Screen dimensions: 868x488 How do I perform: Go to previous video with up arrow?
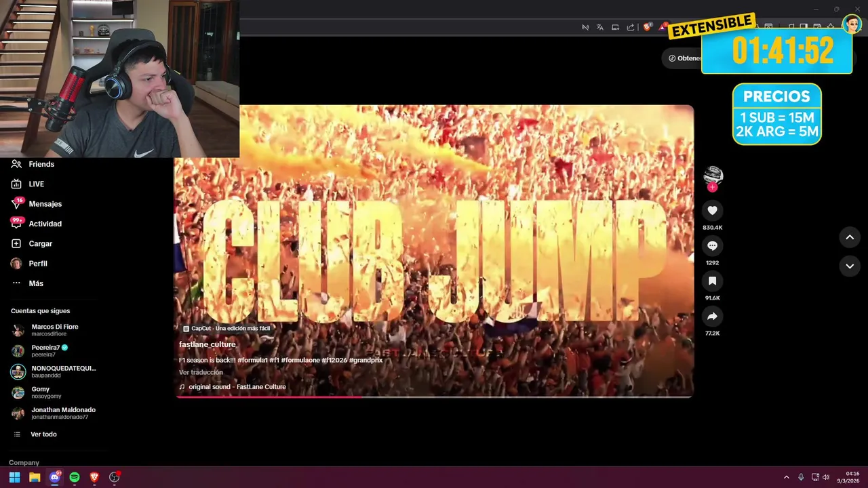(x=850, y=237)
